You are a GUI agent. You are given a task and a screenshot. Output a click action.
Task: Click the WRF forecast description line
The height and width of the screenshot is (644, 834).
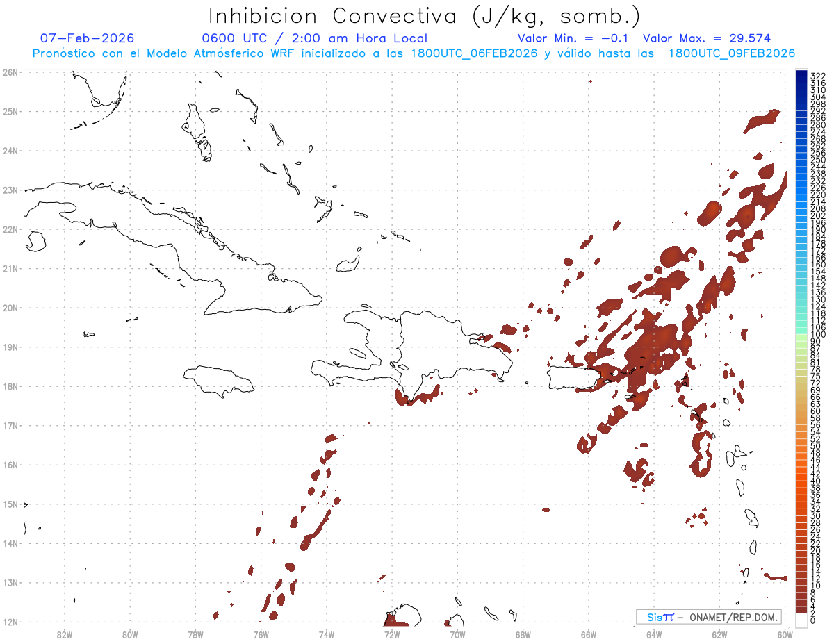coord(414,53)
